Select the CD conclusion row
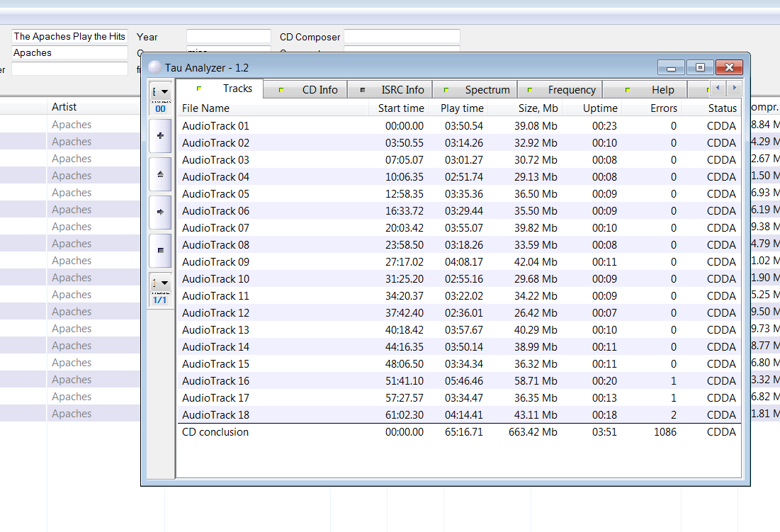 point(458,432)
